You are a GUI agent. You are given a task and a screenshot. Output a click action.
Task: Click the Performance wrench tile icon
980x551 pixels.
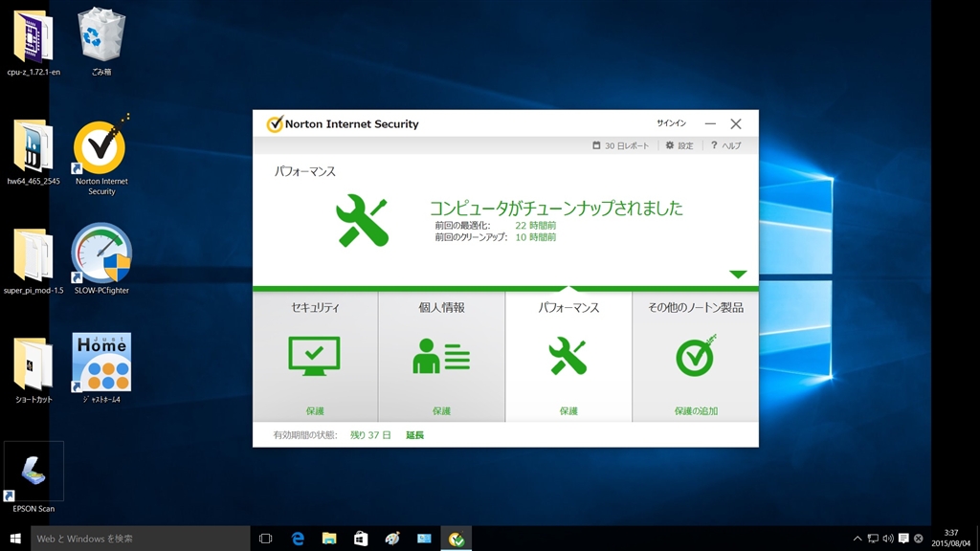pyautogui.click(x=568, y=356)
